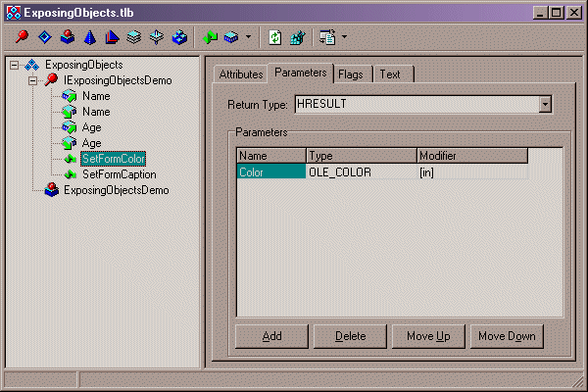Open the New Property dropdown arrow

(248, 38)
